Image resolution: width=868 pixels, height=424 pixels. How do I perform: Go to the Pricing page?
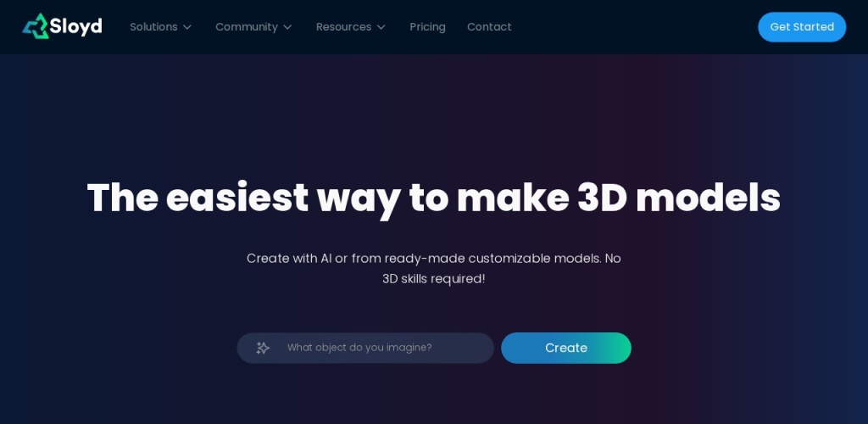pyautogui.click(x=427, y=27)
